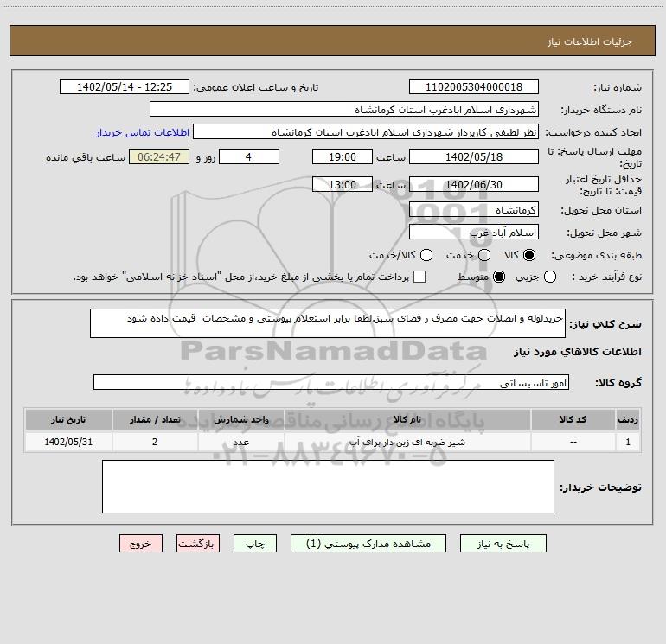Select the خدمت radio button
This screenshot has height=644, width=666.
click(484, 255)
